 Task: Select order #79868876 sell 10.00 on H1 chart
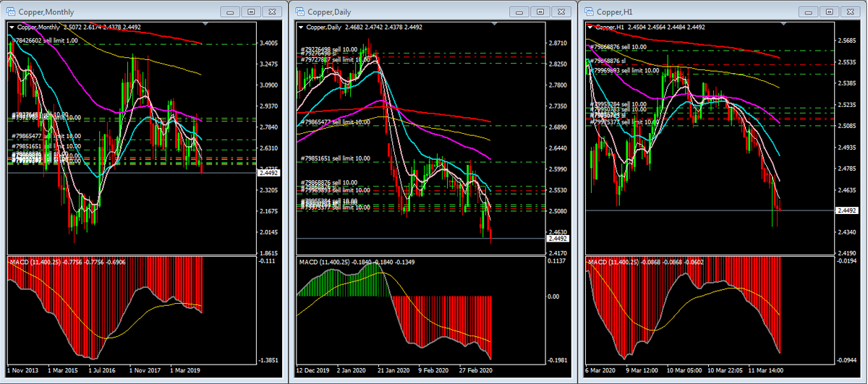(618, 46)
